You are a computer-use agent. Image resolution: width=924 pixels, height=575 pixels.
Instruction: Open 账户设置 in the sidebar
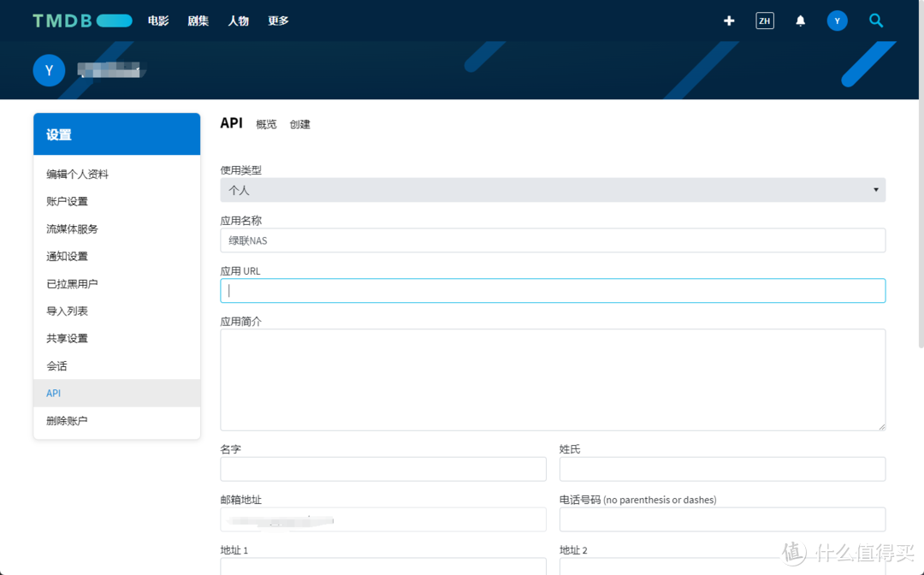coord(67,201)
